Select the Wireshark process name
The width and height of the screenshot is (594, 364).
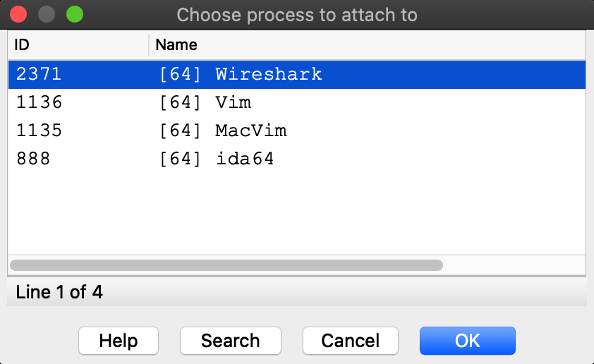click(x=268, y=74)
